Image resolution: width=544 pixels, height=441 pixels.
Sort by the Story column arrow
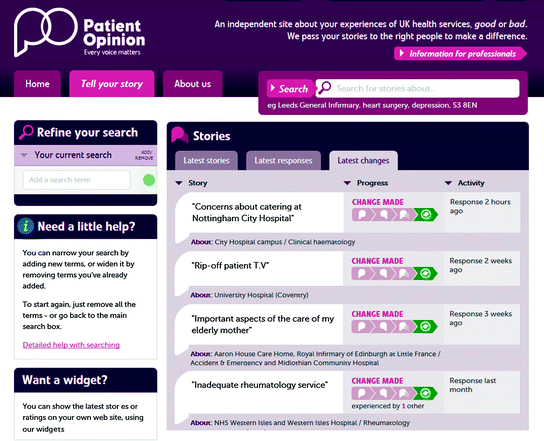pos(179,183)
